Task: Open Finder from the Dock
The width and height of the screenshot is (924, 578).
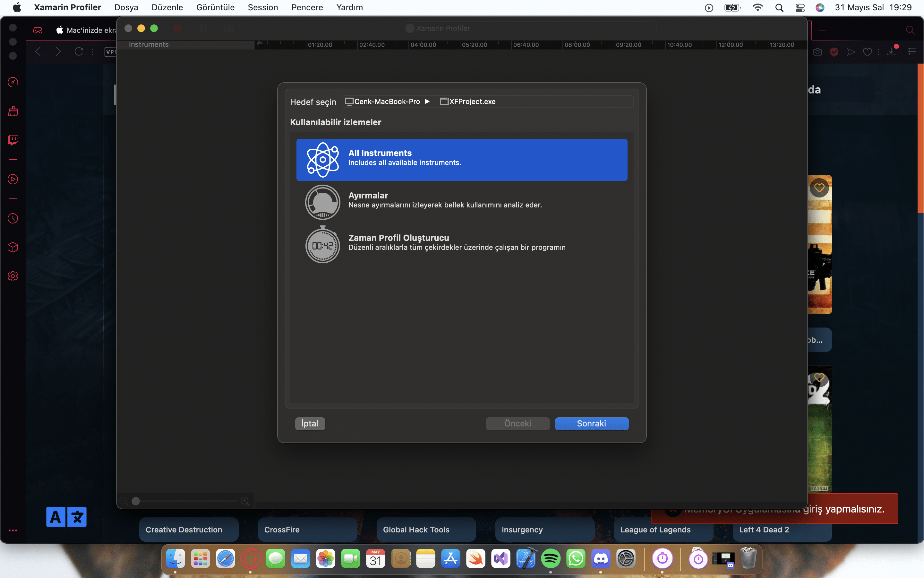Action: (x=175, y=559)
